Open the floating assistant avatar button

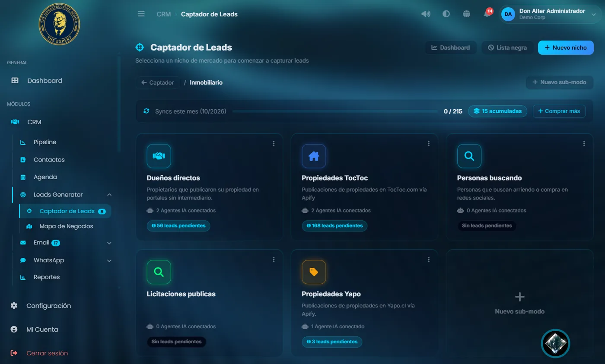pos(556,344)
